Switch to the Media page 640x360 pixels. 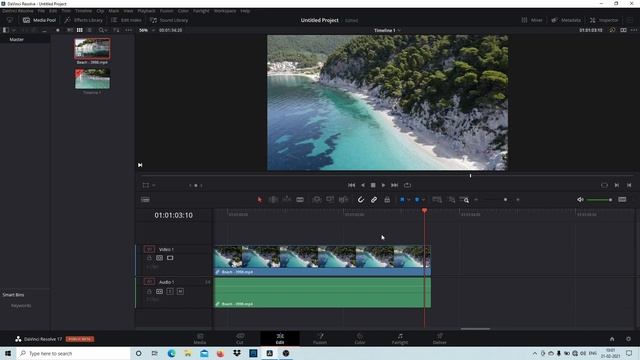[200, 339]
